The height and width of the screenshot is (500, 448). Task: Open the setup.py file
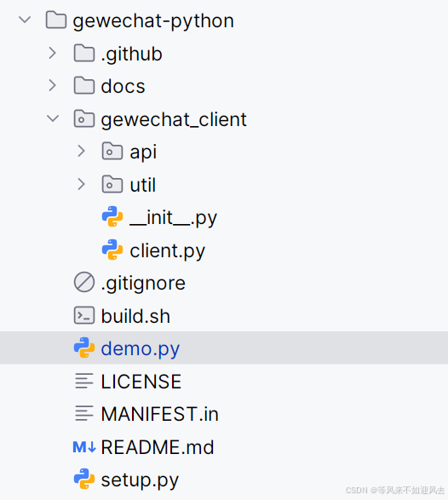140,480
